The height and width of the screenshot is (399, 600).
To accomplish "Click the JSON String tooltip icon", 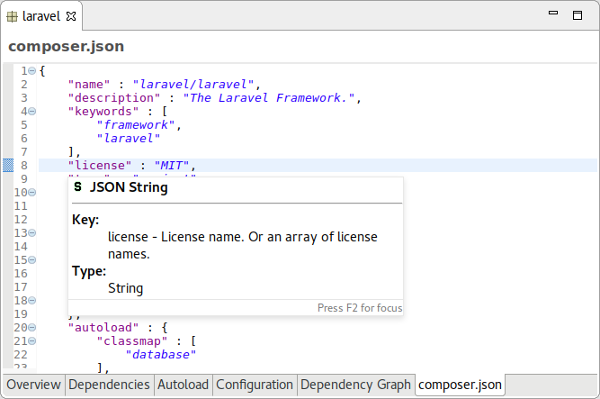I will [78, 187].
